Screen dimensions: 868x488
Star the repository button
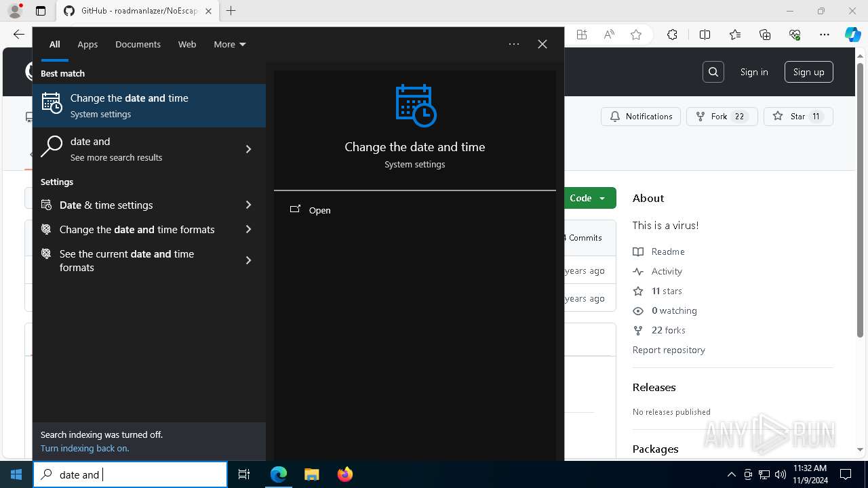coord(798,117)
